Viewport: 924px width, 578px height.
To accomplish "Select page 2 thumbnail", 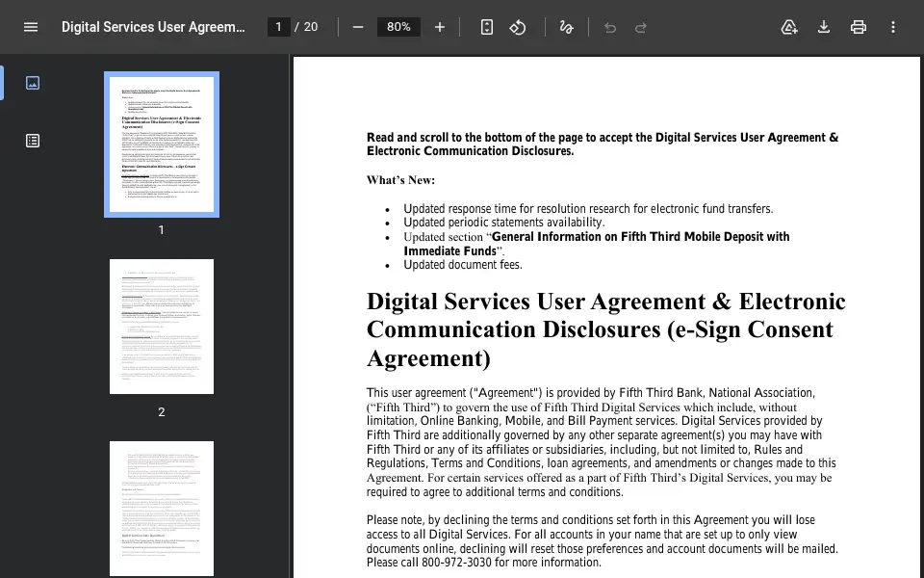I will (162, 327).
